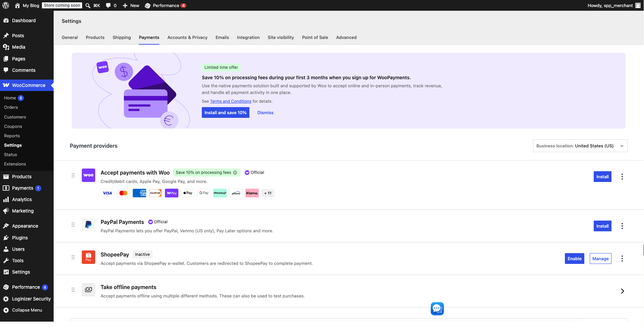This screenshot has width=644, height=327.
Task: Open the chat support bubble icon
Action: pos(437,309)
